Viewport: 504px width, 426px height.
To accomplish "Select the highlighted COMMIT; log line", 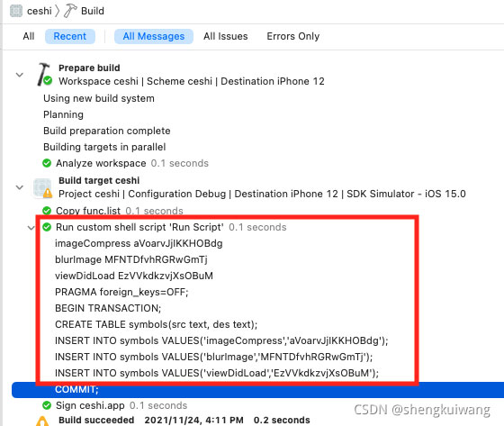I will tap(257, 390).
